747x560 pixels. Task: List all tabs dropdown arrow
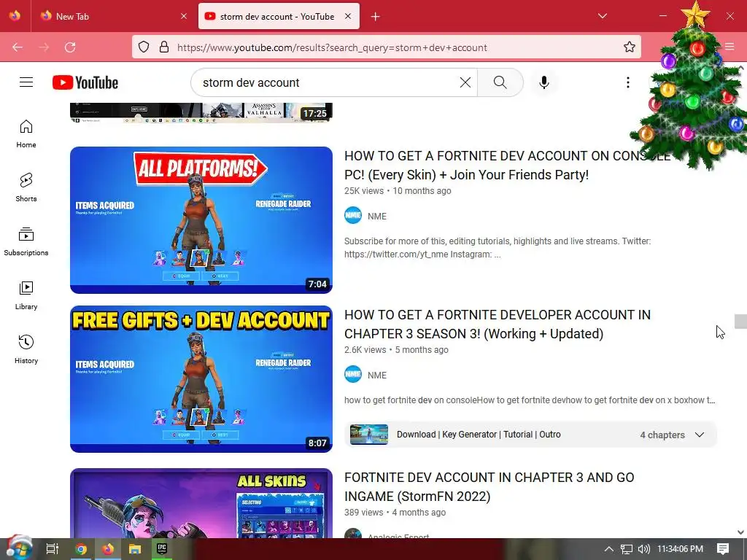[602, 16]
